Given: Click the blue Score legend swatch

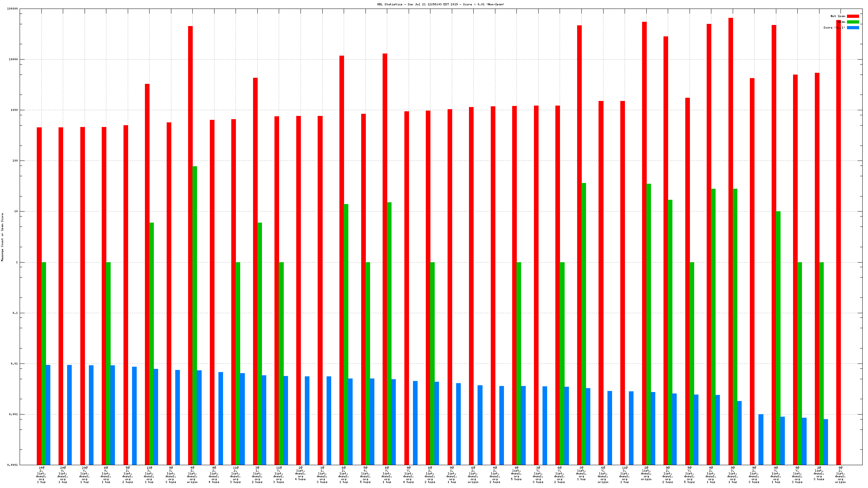Looking at the screenshot, I should pos(853,27).
